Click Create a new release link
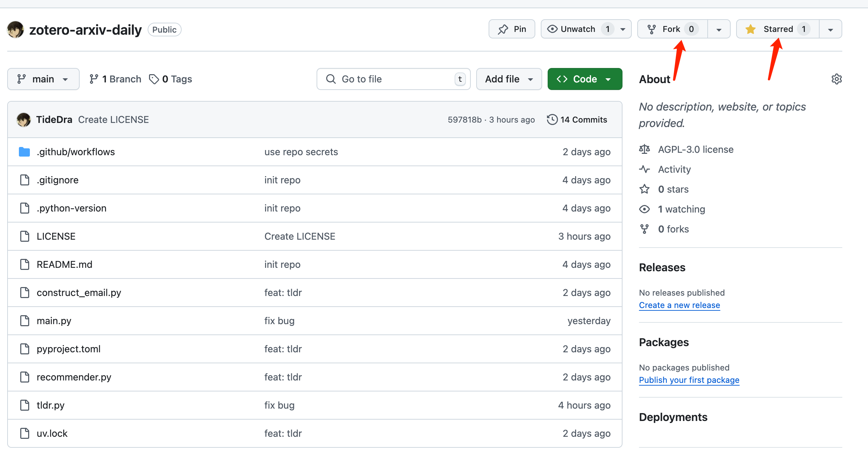This screenshot has height=456, width=868. click(679, 305)
